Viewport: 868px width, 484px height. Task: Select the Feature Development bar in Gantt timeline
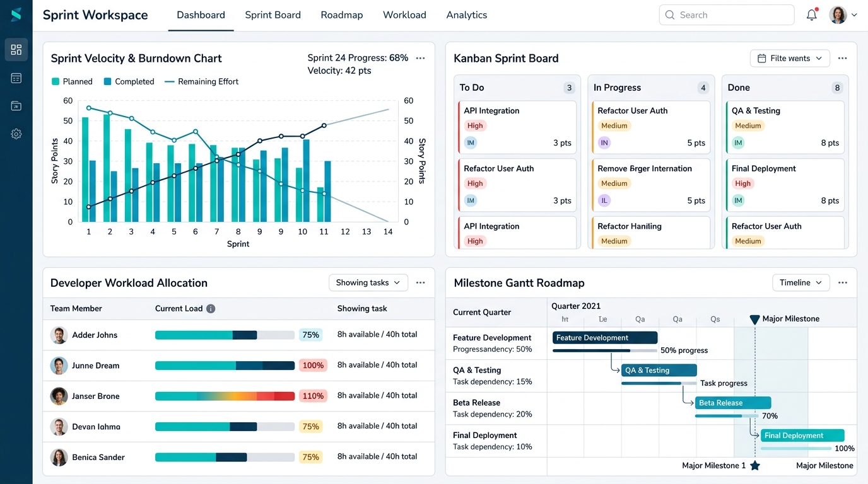coord(605,338)
